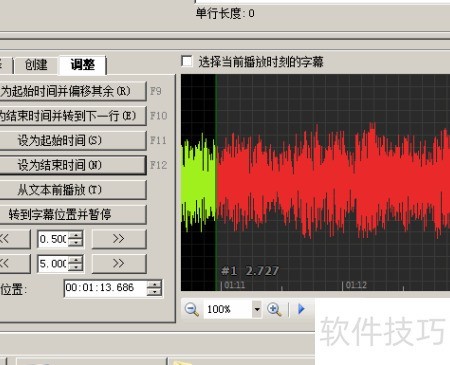450x365 pixels.
Task: Increase the 位置 time position spinner
Action: point(154,284)
